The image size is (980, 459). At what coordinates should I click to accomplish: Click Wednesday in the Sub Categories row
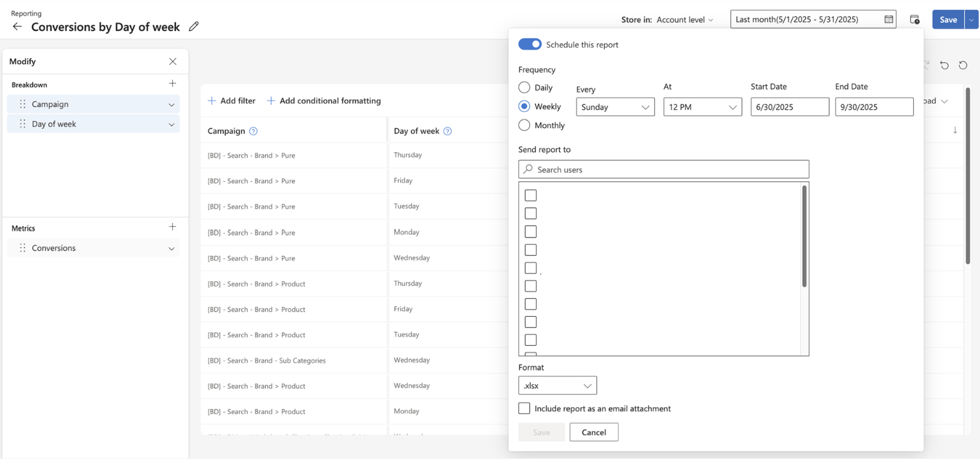(412, 360)
